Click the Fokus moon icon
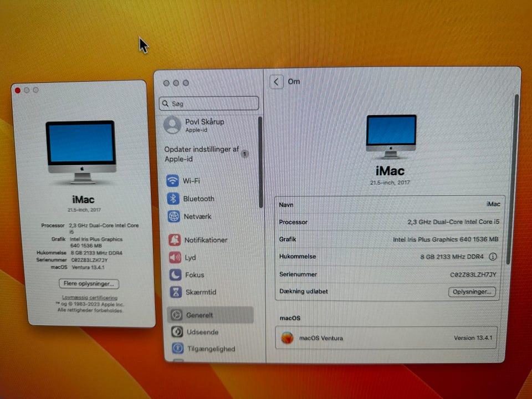 (176, 274)
